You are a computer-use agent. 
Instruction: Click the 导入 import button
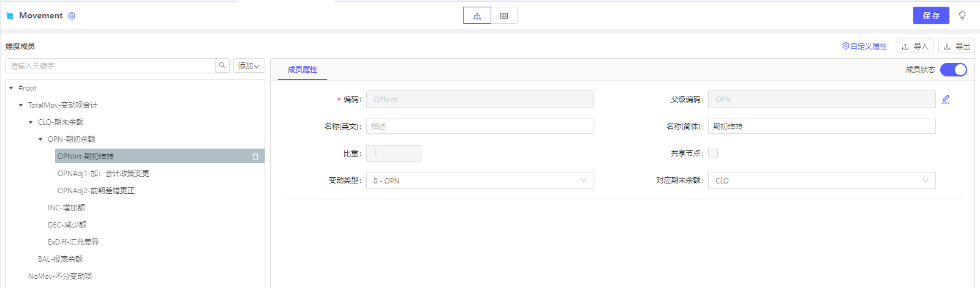(x=914, y=46)
